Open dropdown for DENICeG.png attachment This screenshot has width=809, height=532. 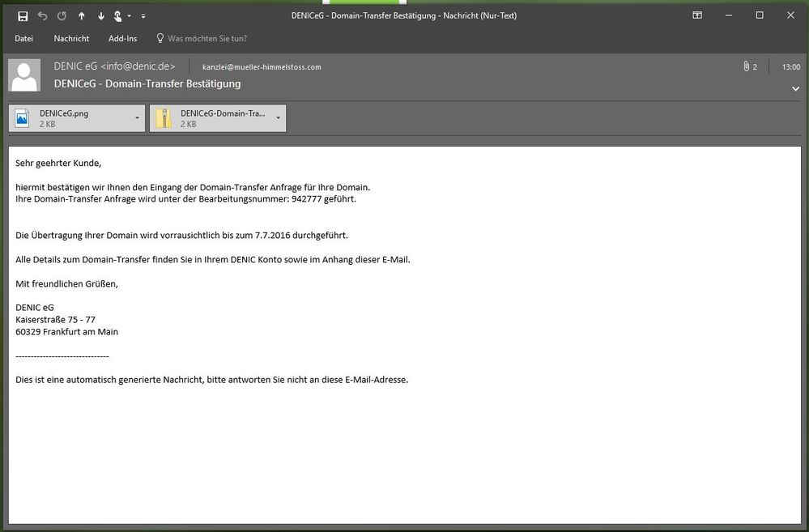[x=137, y=118]
